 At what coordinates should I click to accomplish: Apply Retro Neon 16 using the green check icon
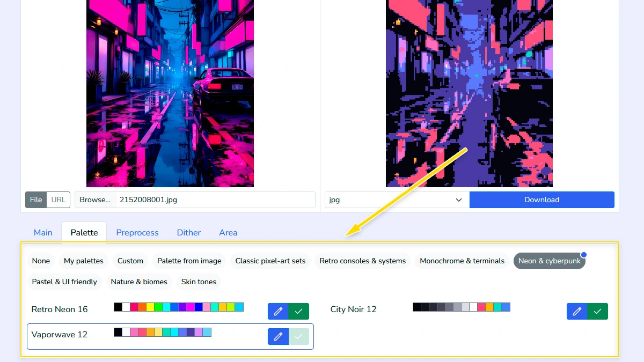(x=298, y=311)
